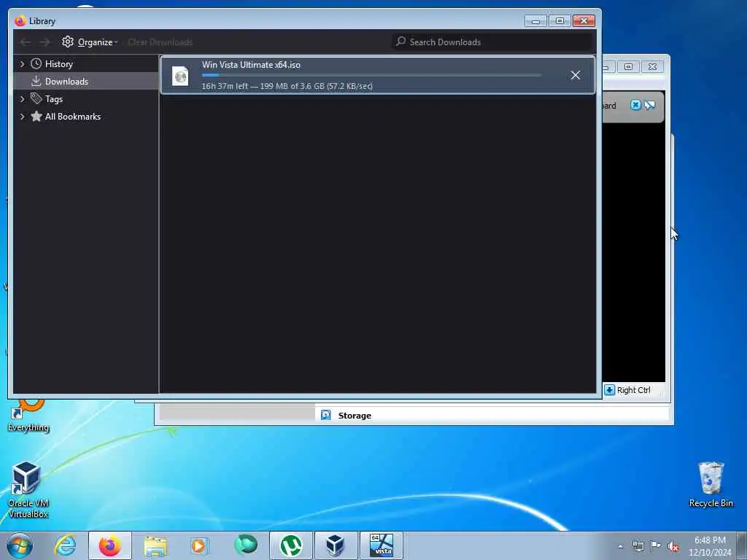Click the Library window Firefox icon

(20, 21)
